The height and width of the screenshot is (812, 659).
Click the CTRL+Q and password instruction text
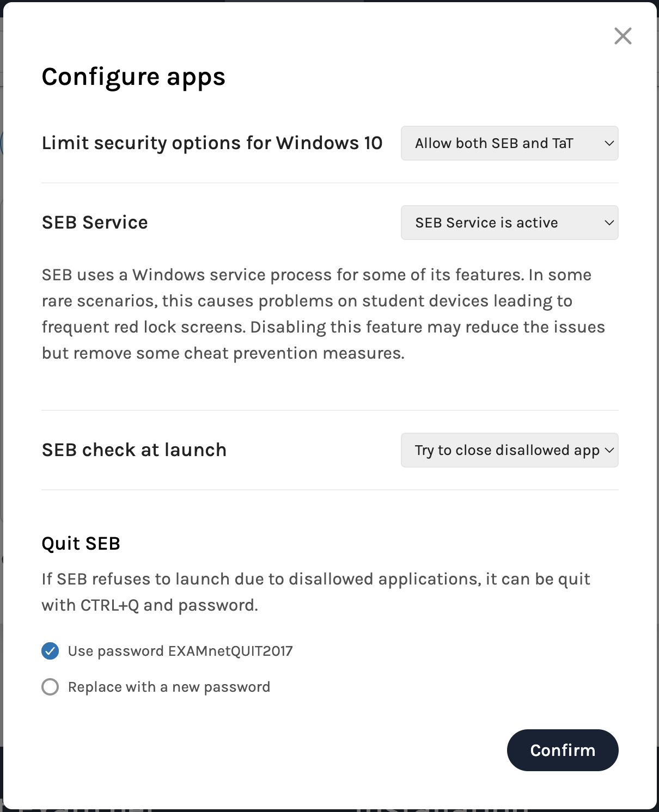pyautogui.click(x=316, y=592)
